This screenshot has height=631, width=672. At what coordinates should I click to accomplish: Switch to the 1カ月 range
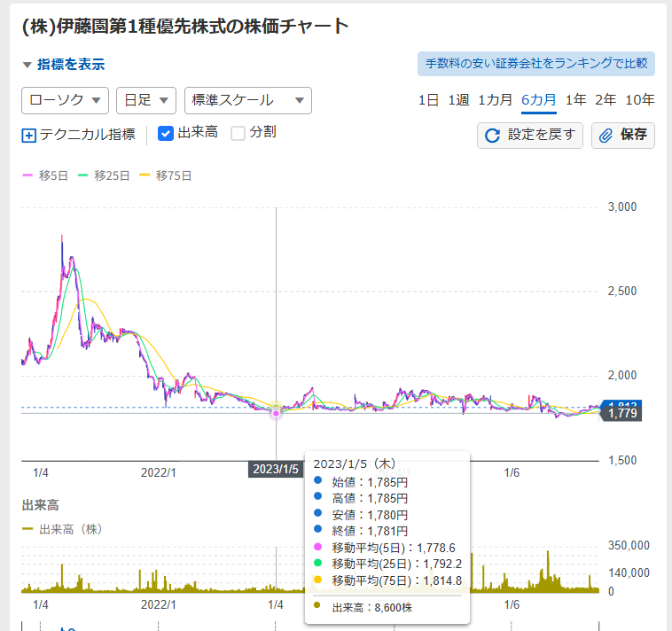[x=495, y=100]
